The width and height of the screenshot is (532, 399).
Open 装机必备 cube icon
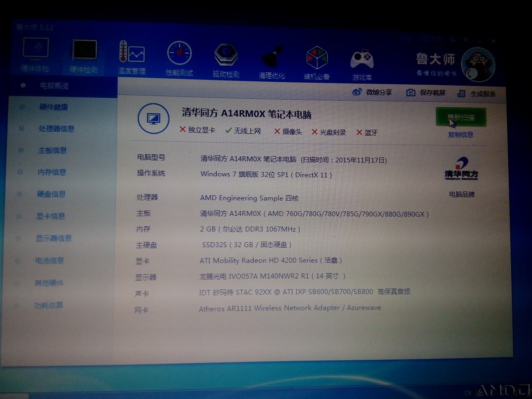point(317,58)
